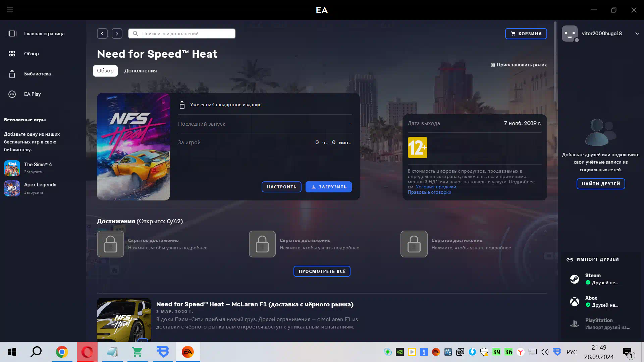
Task: Open the Корзина cart button
Action: click(x=526, y=34)
